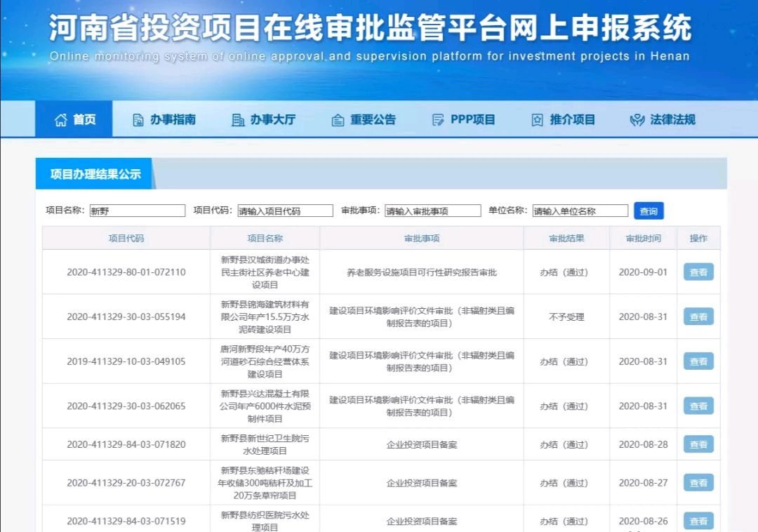
Task: Open 查看 for 新野县新世纪卫生院污水处理项目
Action: 698,444
